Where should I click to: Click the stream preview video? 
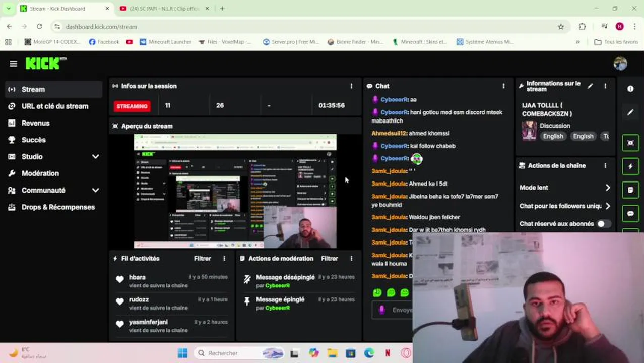[x=235, y=191]
